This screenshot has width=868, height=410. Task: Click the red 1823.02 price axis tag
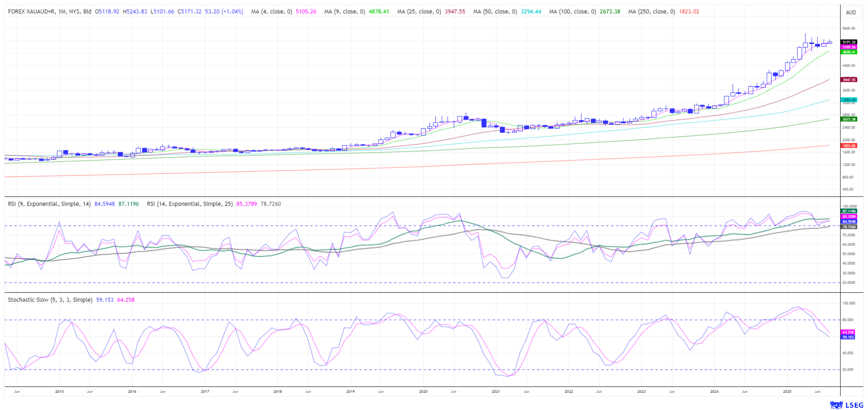tap(849, 146)
